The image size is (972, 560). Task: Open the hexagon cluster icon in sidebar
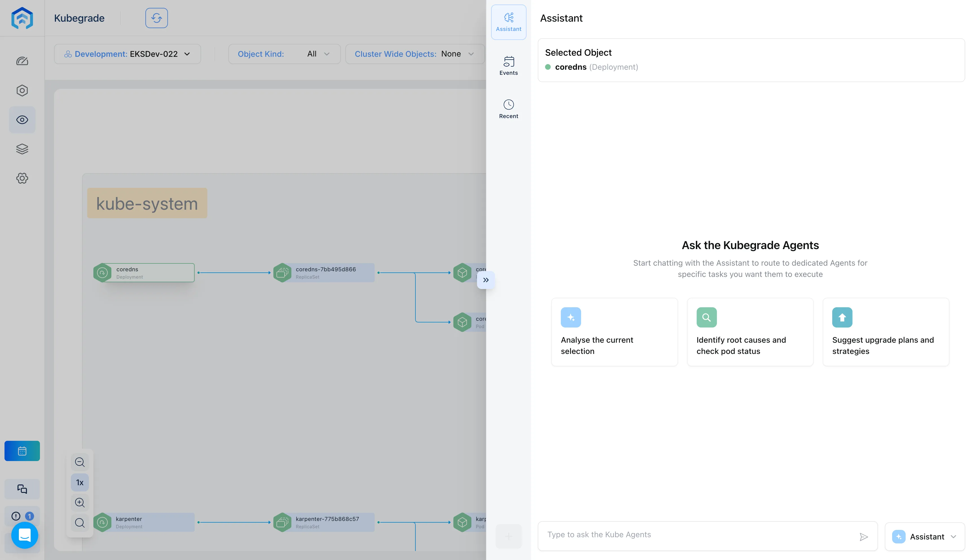coord(22,91)
